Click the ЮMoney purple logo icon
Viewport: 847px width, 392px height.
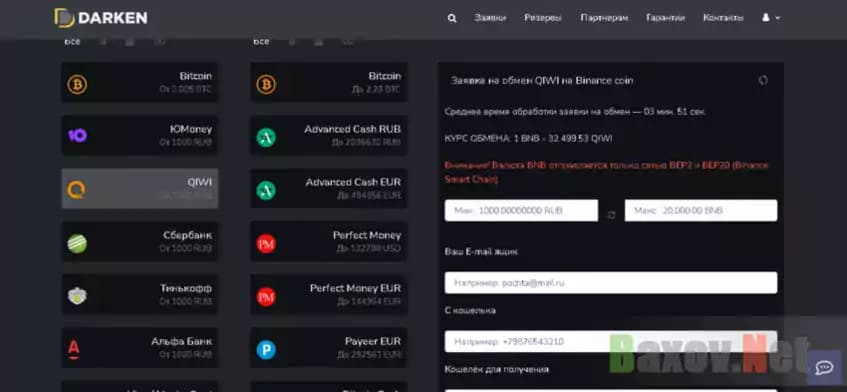pyautogui.click(x=77, y=136)
